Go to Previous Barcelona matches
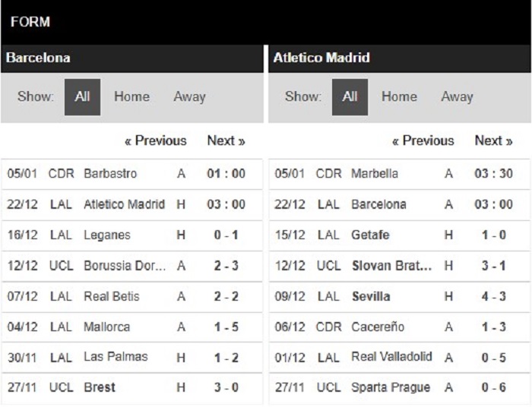532x407 pixels. pos(156,140)
